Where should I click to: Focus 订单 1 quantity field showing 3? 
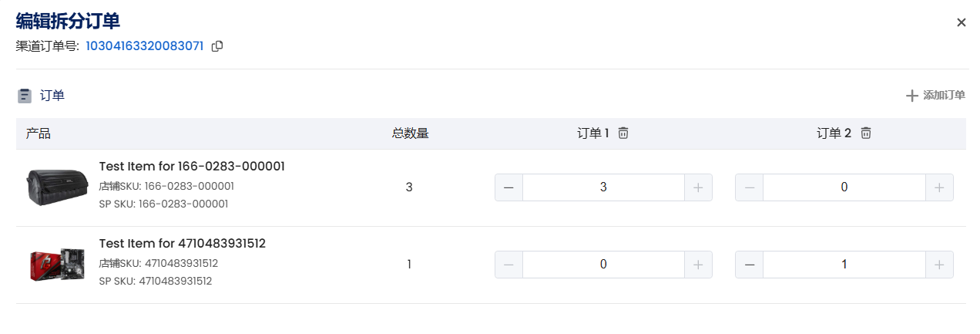(603, 187)
